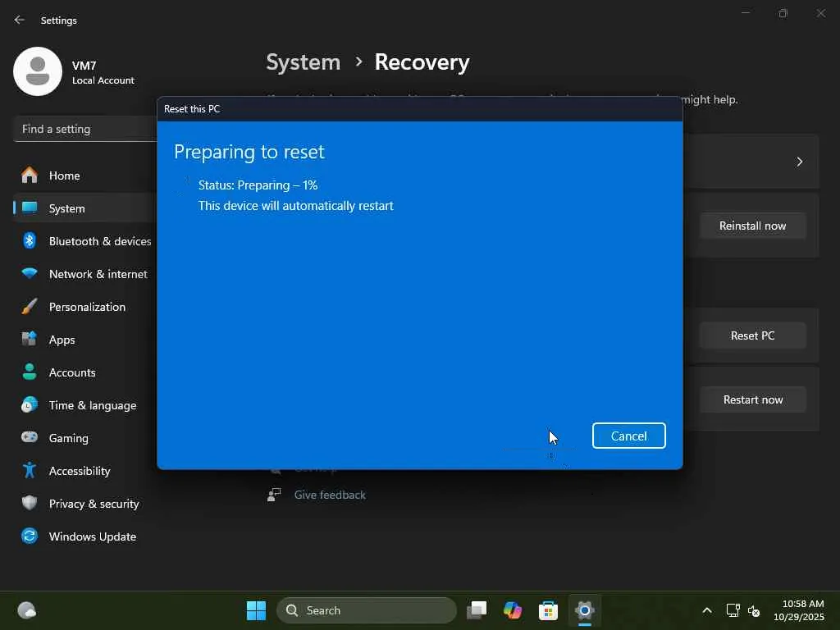Show hidden system tray icons

pyautogui.click(x=707, y=610)
